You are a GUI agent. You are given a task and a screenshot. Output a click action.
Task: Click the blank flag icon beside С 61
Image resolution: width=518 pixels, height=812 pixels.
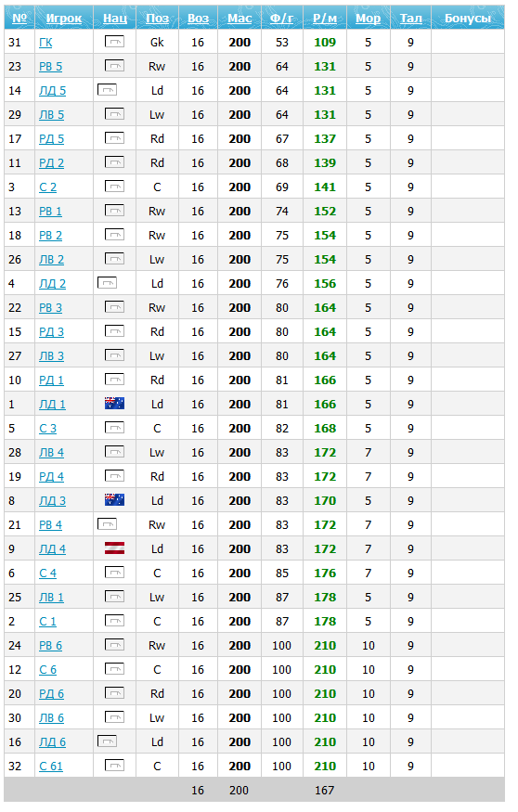click(x=114, y=765)
